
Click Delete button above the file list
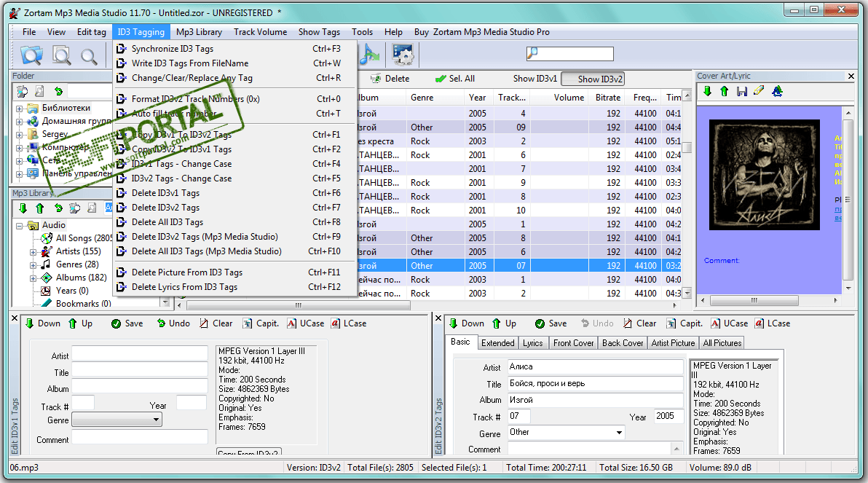pyautogui.click(x=390, y=79)
